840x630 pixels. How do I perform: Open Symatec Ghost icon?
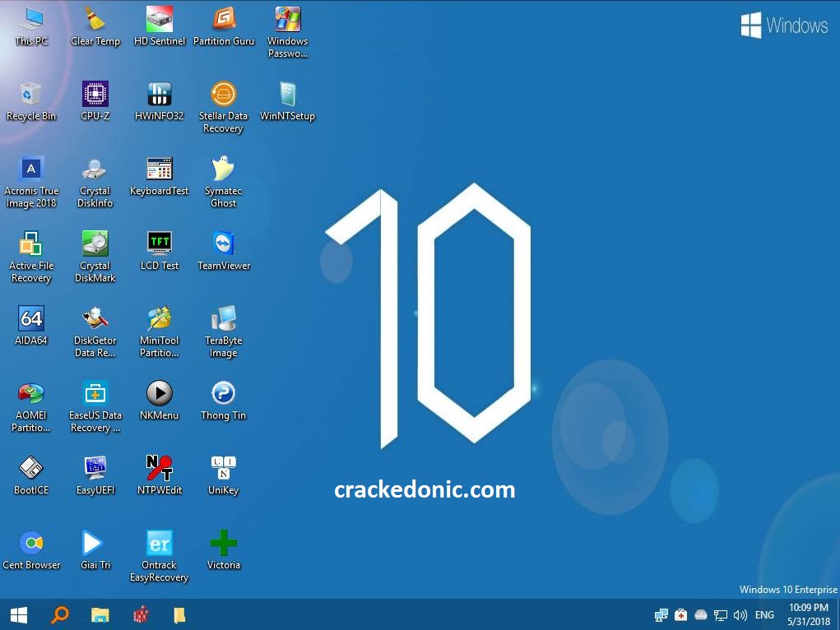pos(224,182)
